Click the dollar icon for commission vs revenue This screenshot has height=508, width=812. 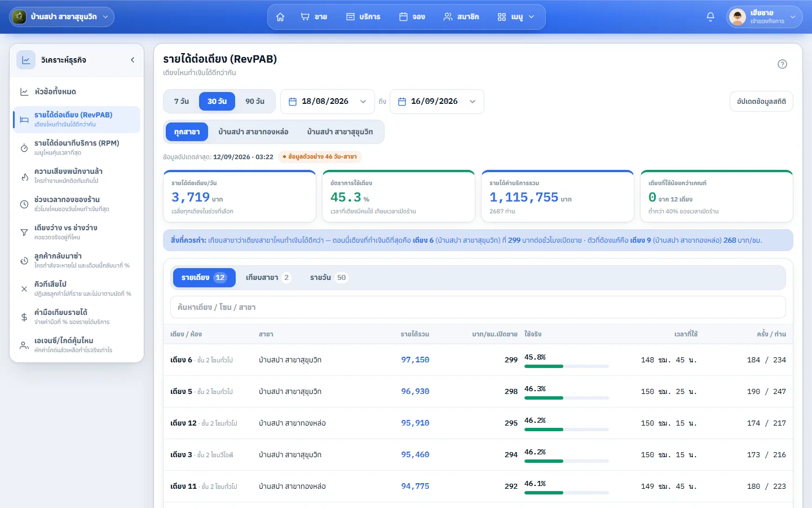tap(24, 317)
